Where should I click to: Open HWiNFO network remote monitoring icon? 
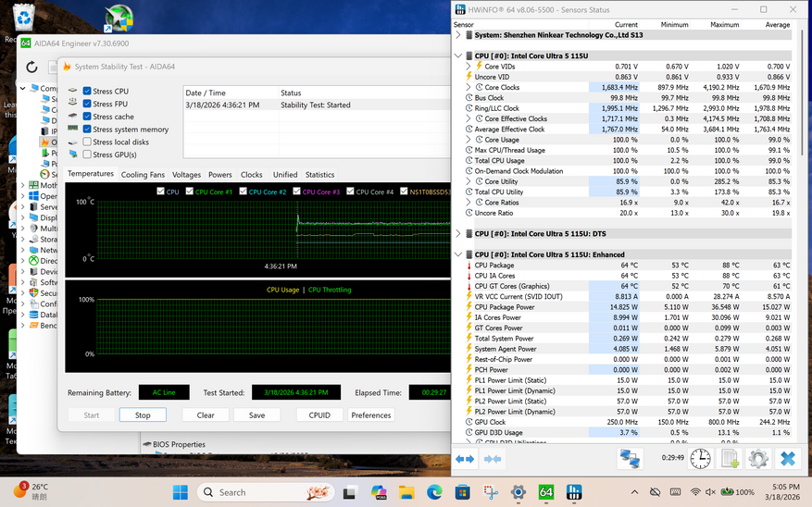pos(631,458)
